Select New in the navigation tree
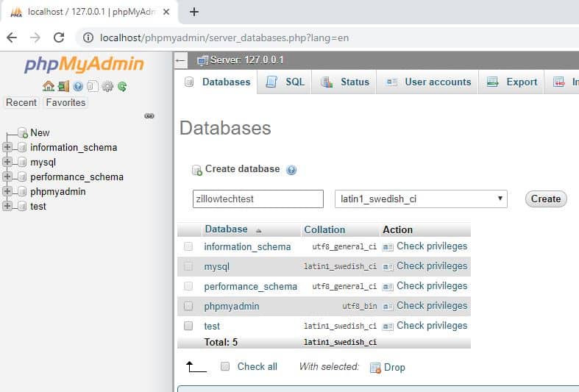 [x=40, y=132]
